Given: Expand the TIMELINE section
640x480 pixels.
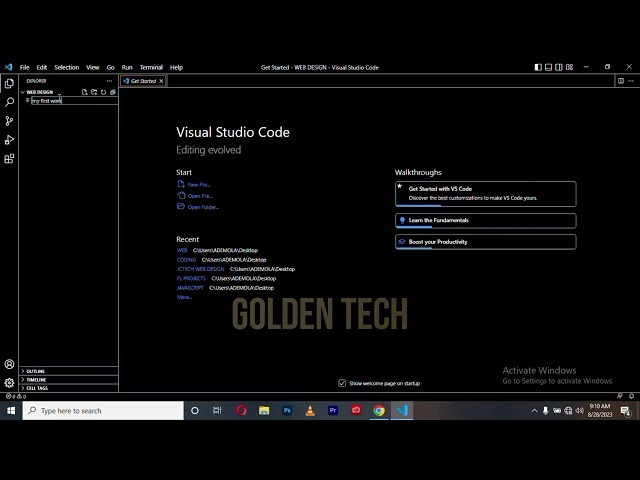Looking at the screenshot, I should pyautogui.click(x=69, y=380).
